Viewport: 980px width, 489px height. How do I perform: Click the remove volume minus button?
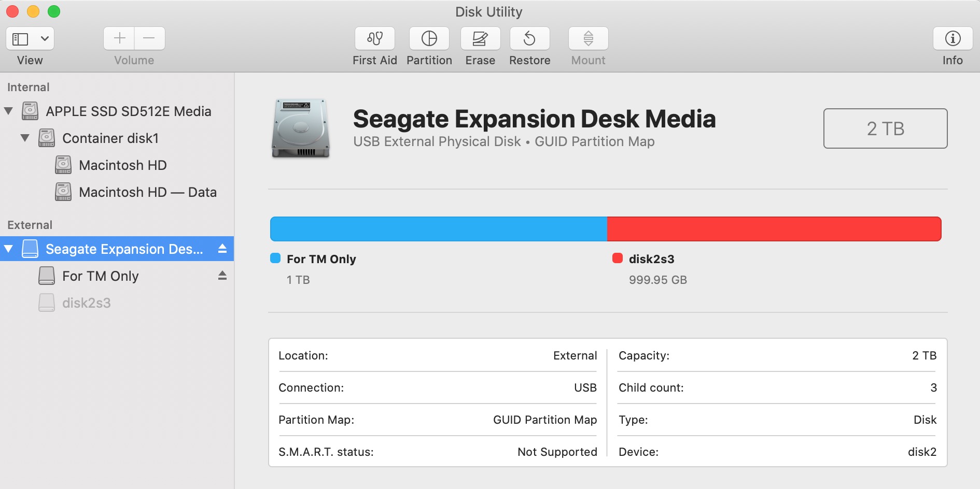click(x=149, y=38)
